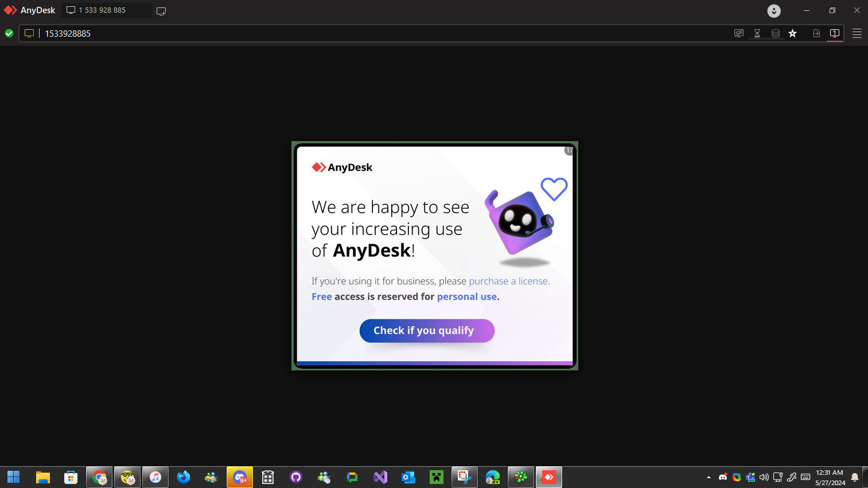
Task: Click the round download arrow button in title bar
Action: coord(774,11)
